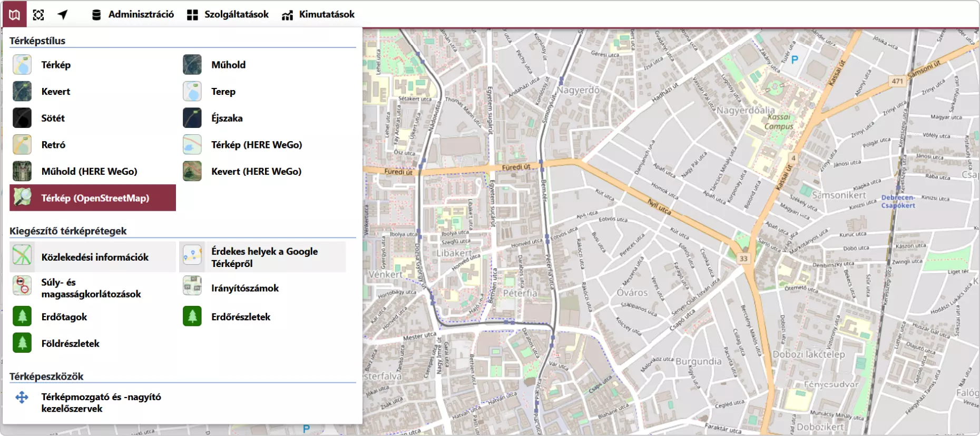Viewport: 980px width, 436px height.
Task: Click the Éjszaka label text
Action: (227, 118)
